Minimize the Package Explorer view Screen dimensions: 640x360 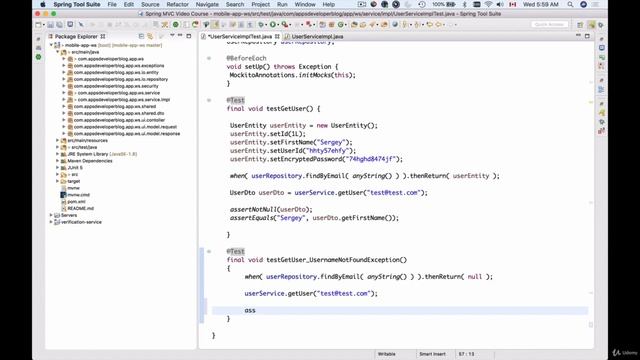[180, 36]
